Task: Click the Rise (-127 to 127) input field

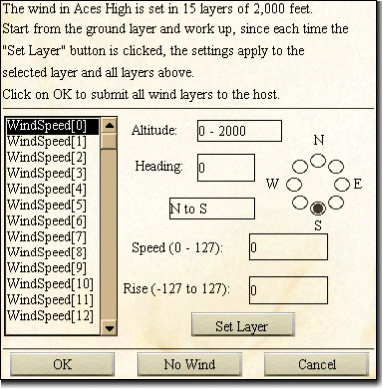Action: (x=288, y=290)
